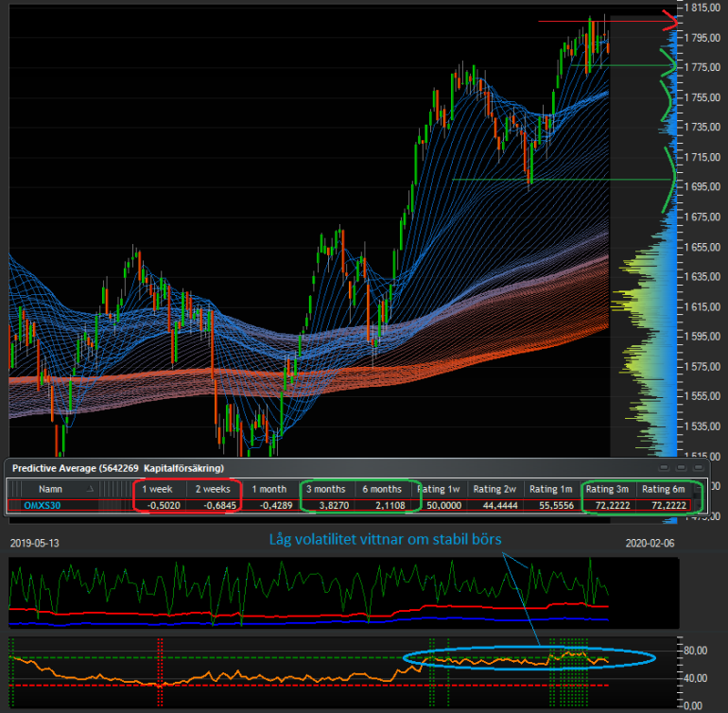Sort the table by the Namn column
728x713 pixels.
click(x=50, y=489)
